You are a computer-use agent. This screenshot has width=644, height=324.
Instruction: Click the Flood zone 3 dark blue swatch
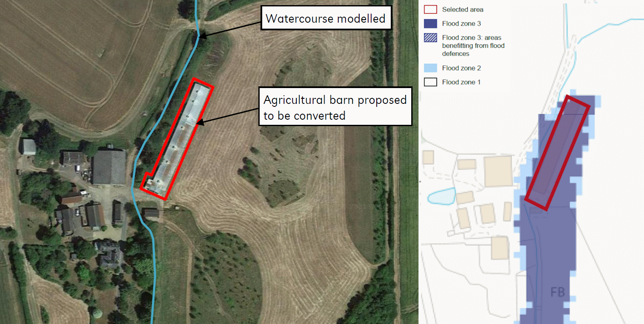tap(430, 24)
